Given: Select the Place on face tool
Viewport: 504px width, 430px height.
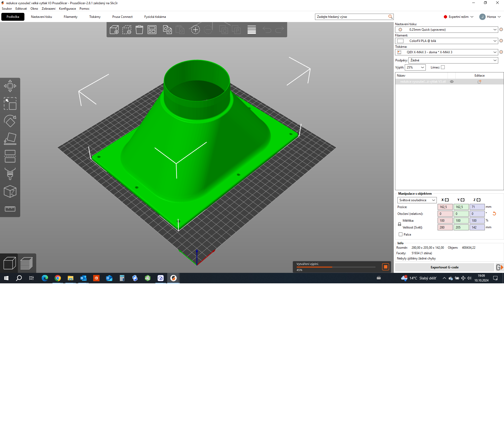Looking at the screenshot, I should 10,139.
